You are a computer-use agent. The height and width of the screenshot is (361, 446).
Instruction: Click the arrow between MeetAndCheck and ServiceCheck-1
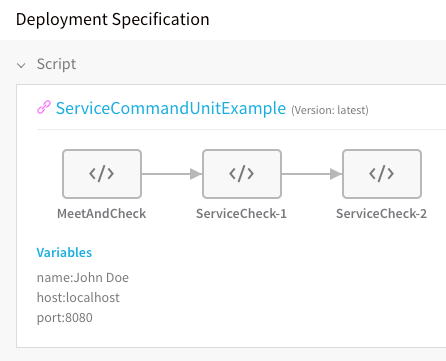[172, 174]
